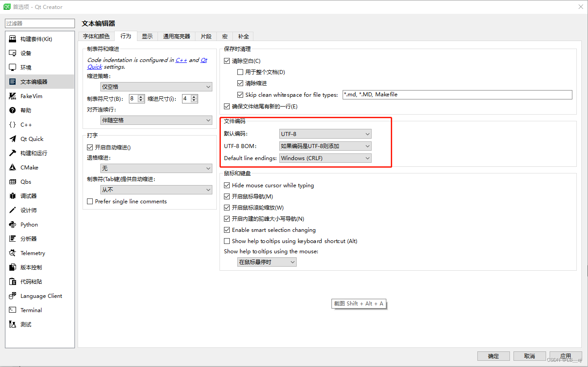Toggle 开启鼠标滚轮缩放(W) checkbox
Screen dimensions: 588x367
click(227, 207)
